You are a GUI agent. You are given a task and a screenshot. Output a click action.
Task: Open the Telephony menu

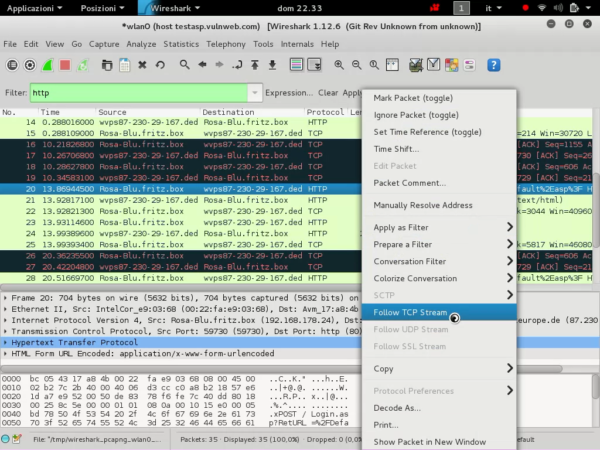[x=226, y=44]
